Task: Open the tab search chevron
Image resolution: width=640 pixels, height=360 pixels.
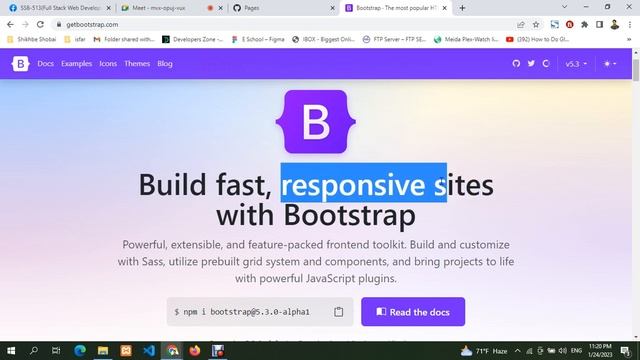Action: coord(564,7)
